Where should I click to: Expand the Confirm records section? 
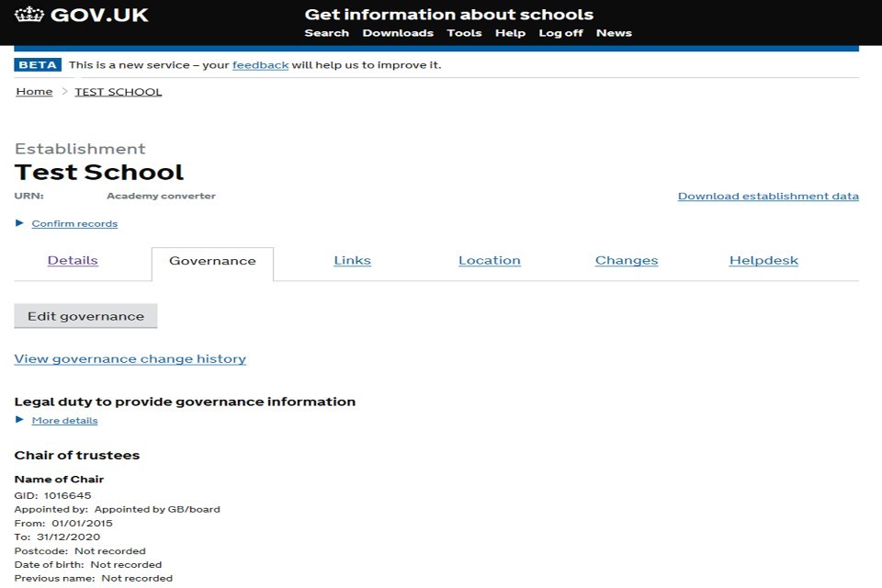coord(73,224)
